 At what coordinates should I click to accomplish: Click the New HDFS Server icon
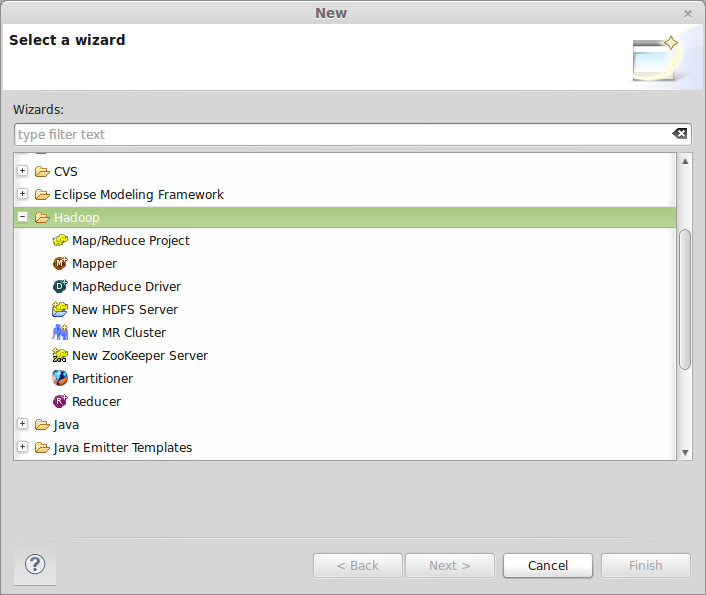click(60, 309)
